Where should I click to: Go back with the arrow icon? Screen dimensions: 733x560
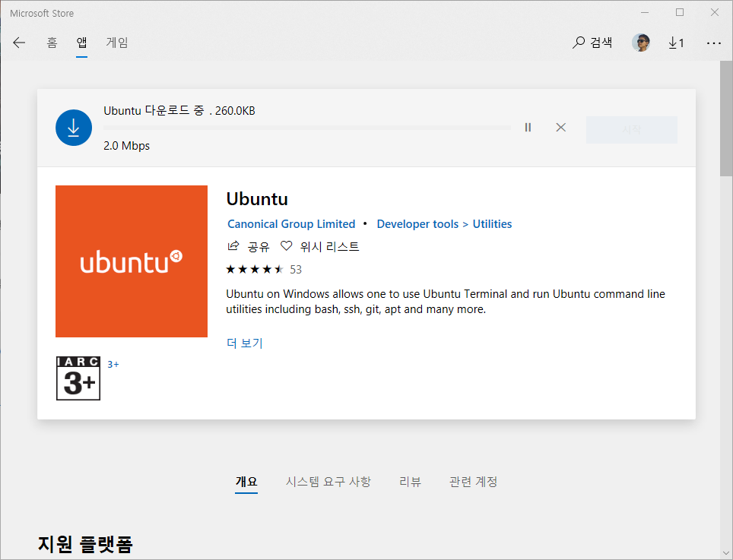[x=19, y=43]
